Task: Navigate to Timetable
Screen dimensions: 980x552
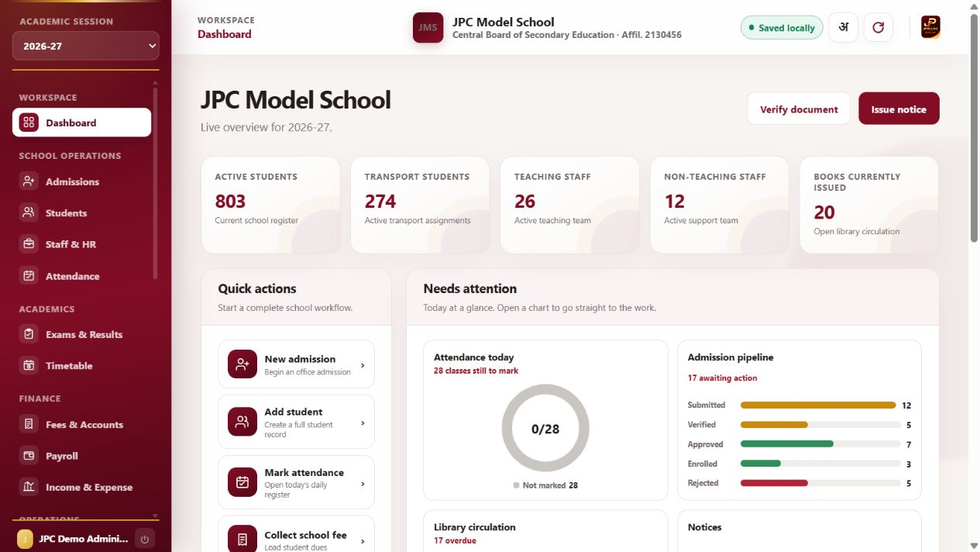Action: click(x=81, y=365)
